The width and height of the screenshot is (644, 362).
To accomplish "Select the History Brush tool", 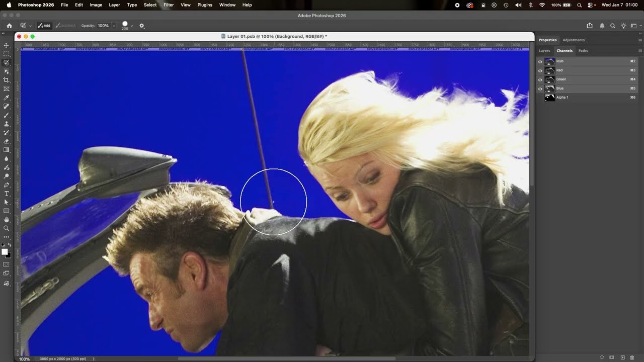I will click(x=7, y=132).
